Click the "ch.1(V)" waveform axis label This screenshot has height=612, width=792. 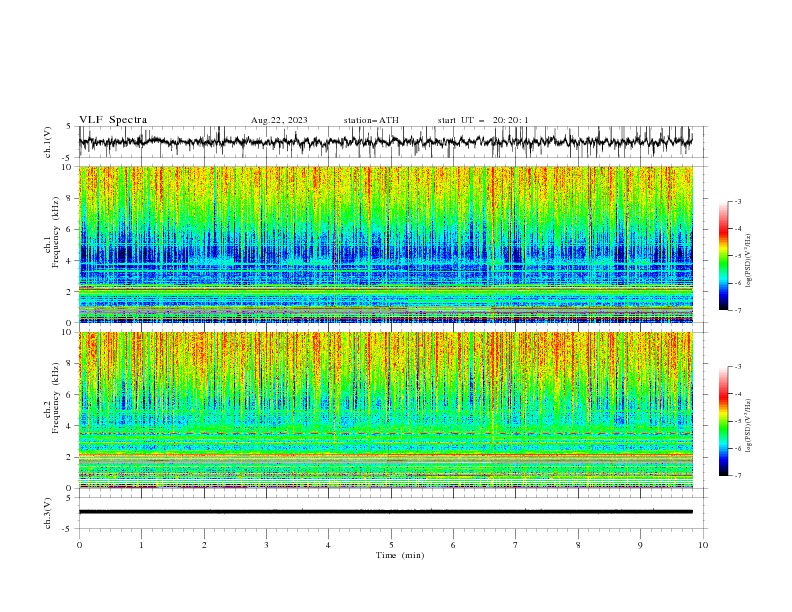pyautogui.click(x=47, y=142)
